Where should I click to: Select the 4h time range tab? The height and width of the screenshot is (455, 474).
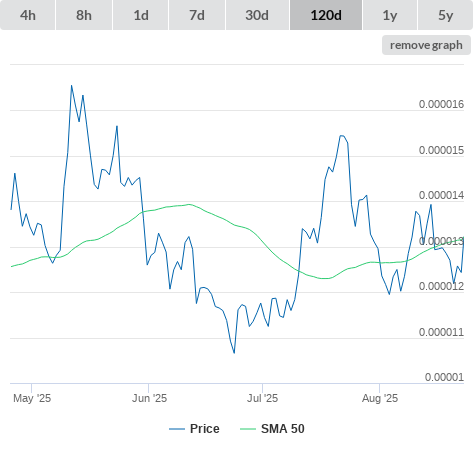pyautogui.click(x=28, y=15)
